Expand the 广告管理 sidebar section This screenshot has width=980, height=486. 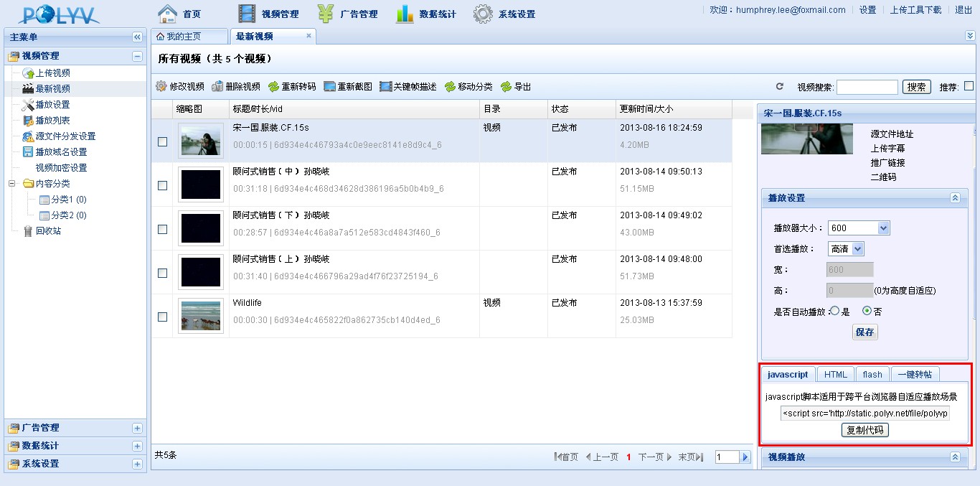pyautogui.click(x=137, y=428)
